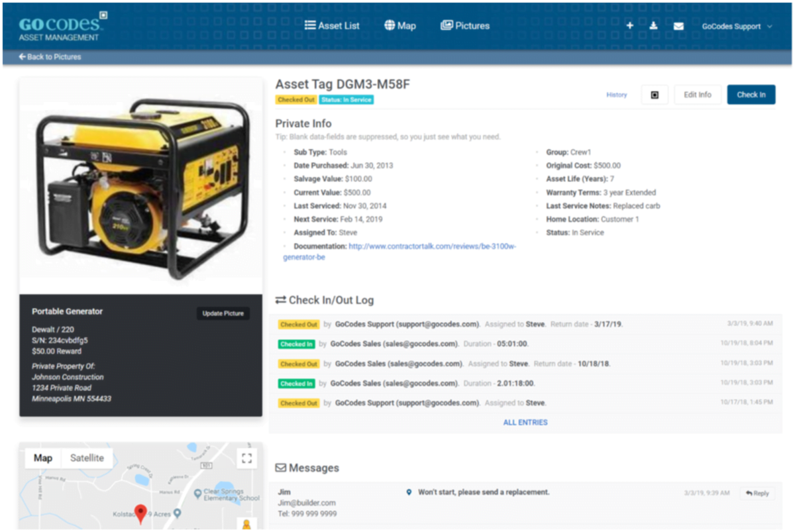The image size is (795, 532).
Task: Open the Asset List menu
Action: (332, 26)
